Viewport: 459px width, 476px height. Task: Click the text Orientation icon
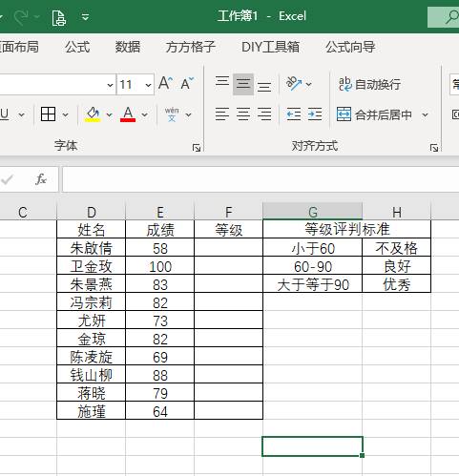click(294, 84)
